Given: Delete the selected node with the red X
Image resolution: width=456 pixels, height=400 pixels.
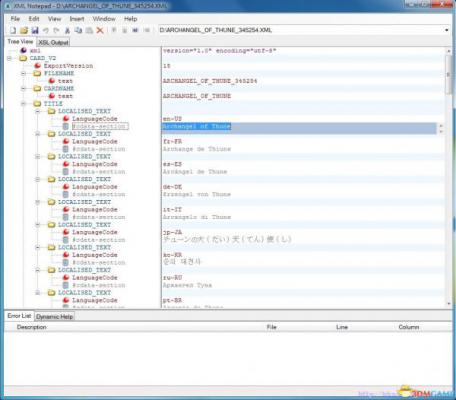Looking at the screenshot, I should [100, 30].
